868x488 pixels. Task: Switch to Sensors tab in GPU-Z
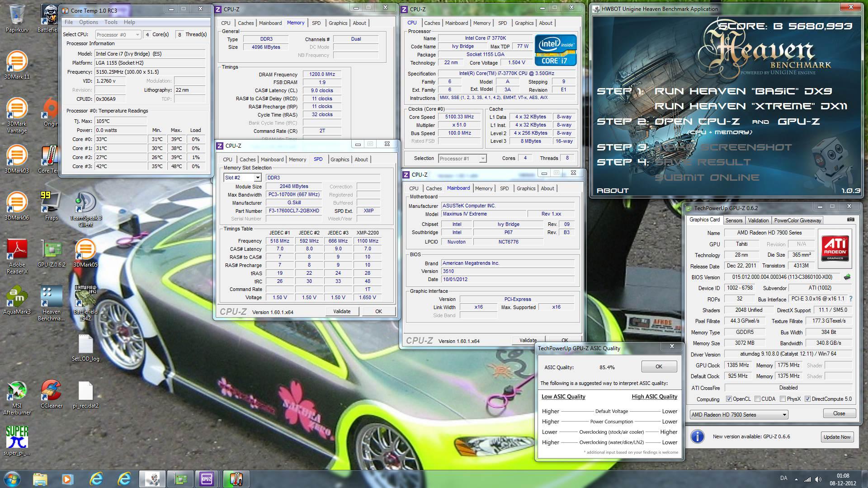click(734, 221)
